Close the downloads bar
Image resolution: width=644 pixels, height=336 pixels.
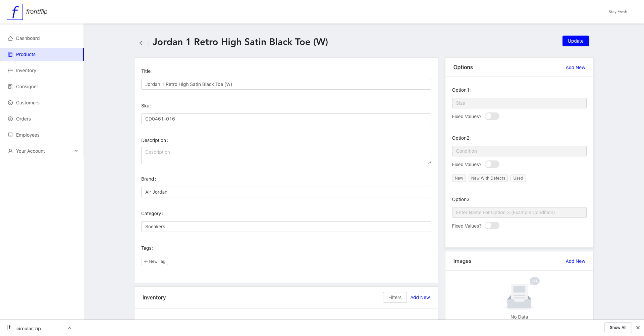click(638, 328)
